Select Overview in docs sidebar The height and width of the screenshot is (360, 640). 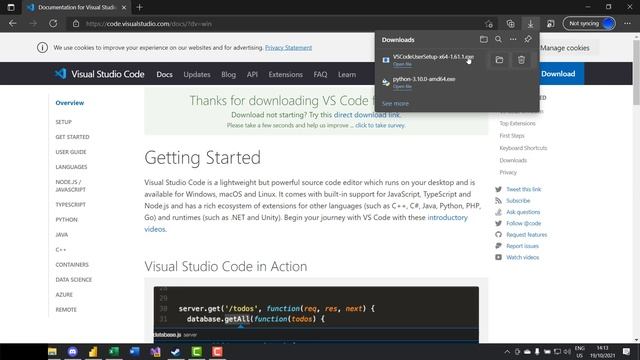[70, 103]
